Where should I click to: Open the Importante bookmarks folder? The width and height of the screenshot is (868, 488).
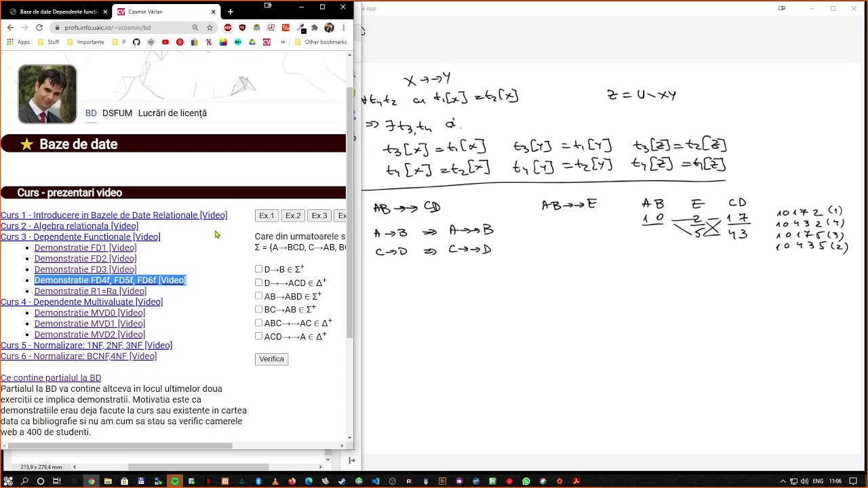coord(85,42)
